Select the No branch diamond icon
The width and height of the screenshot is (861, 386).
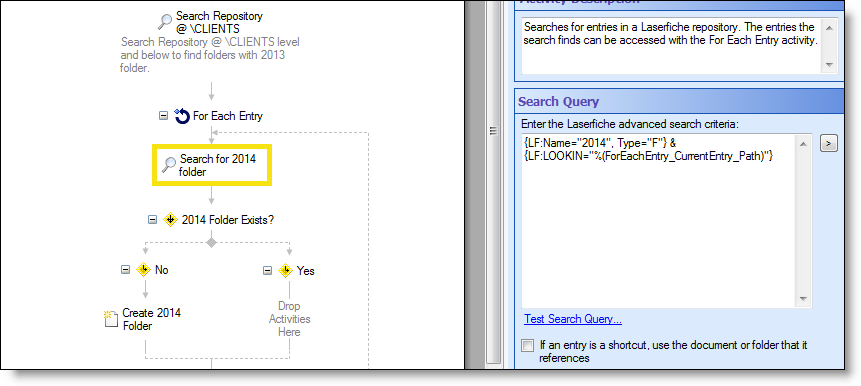pyautogui.click(x=143, y=270)
